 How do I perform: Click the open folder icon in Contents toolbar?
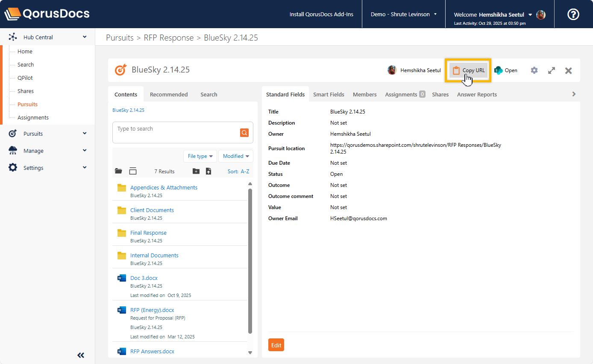(x=119, y=171)
